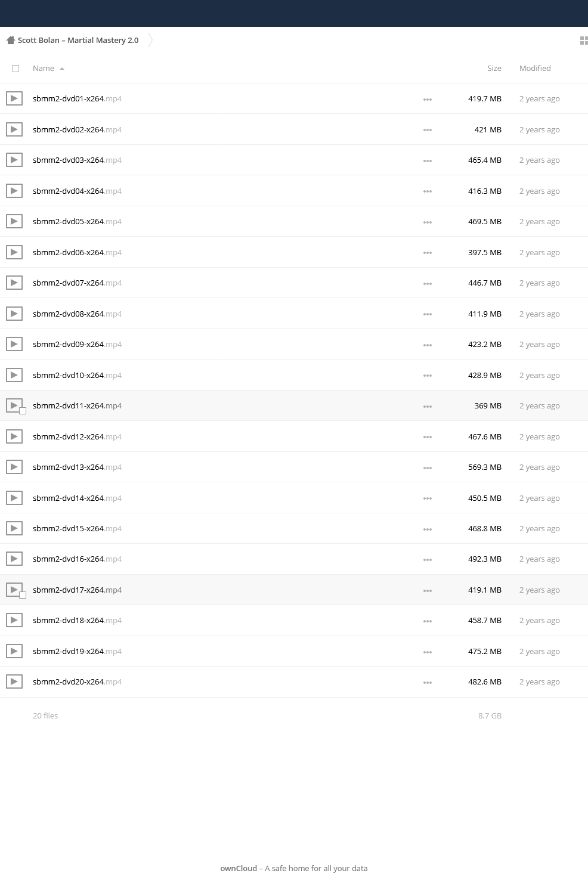Sort files by the Size column
This screenshot has width=588, height=886.
coord(494,69)
